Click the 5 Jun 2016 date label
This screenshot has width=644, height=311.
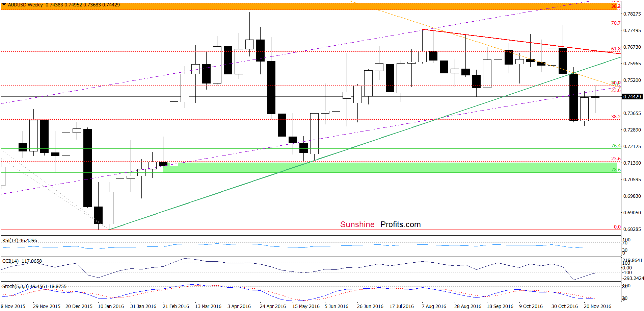337,306
